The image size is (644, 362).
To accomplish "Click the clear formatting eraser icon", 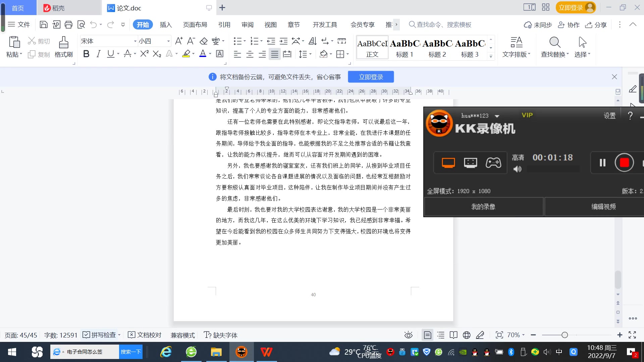I will (204, 41).
